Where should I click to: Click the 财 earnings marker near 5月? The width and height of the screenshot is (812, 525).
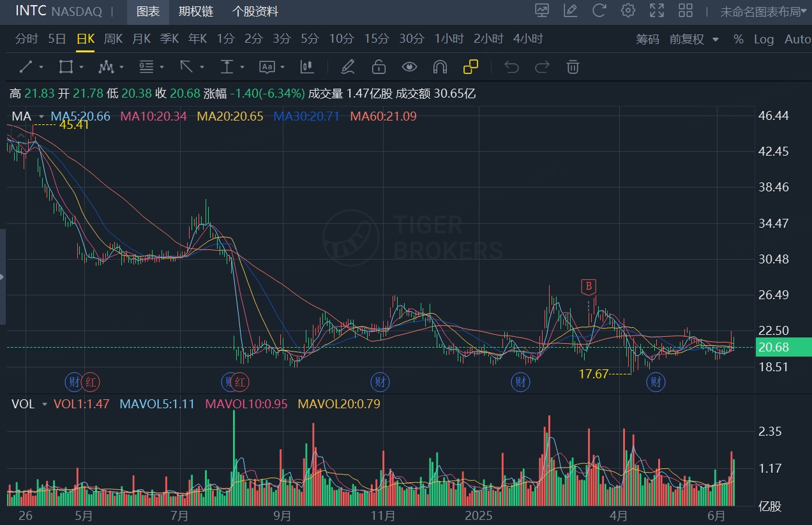[x=73, y=382]
